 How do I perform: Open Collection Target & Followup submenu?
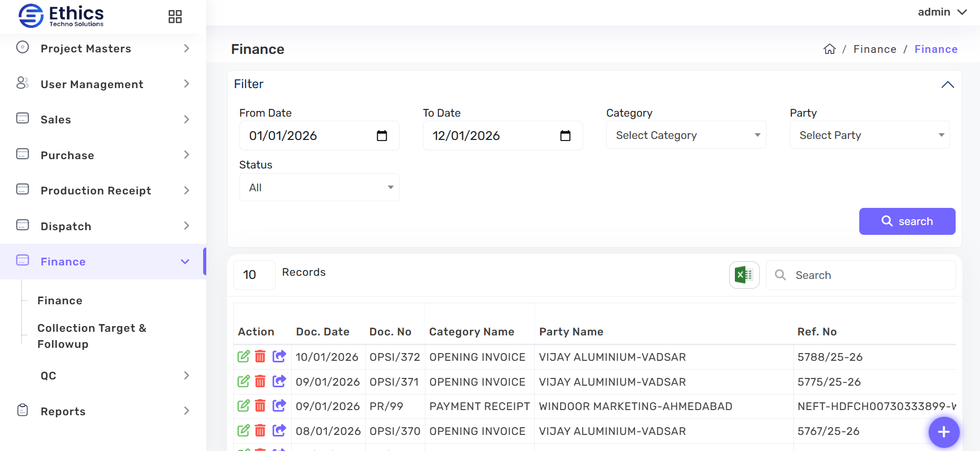click(x=92, y=336)
